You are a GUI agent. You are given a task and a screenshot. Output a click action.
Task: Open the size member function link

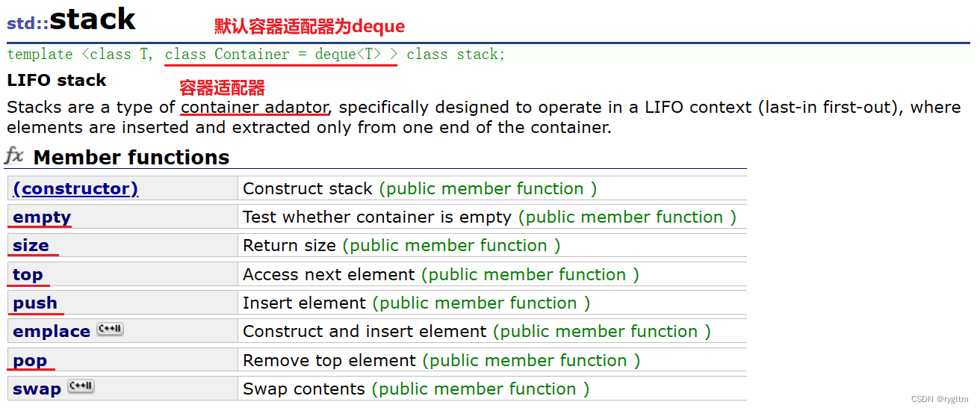[x=31, y=246]
